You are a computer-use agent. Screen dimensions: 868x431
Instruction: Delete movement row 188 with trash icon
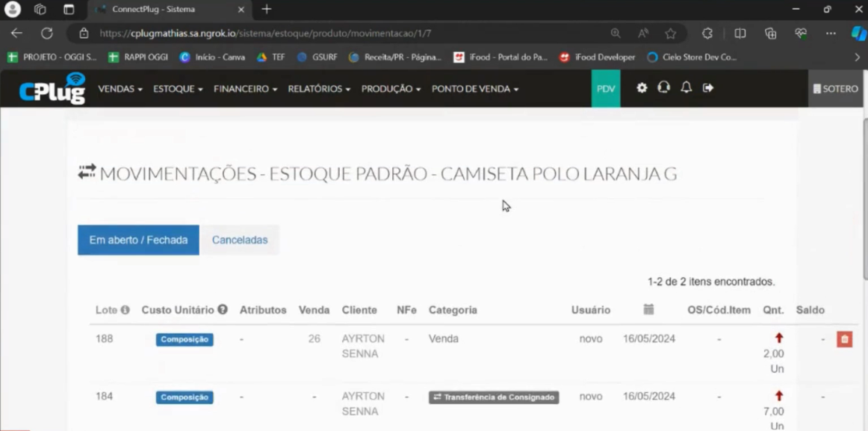pos(844,339)
